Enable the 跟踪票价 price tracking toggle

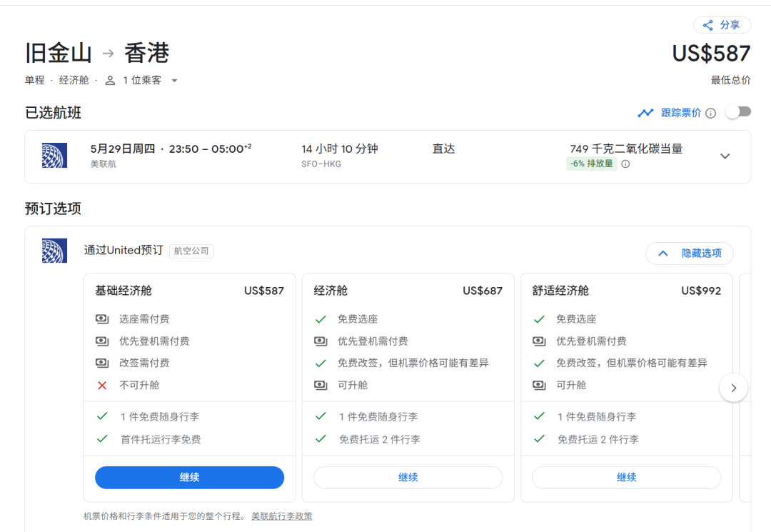738,112
